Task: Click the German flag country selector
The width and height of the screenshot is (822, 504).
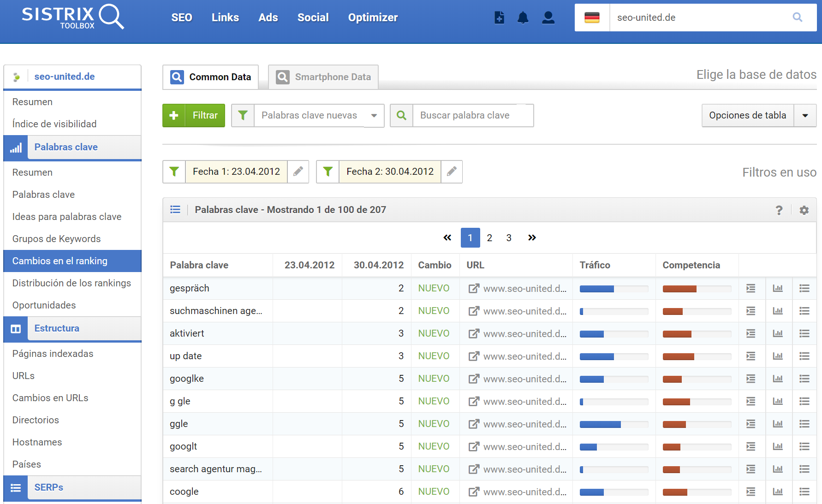Action: pyautogui.click(x=592, y=18)
